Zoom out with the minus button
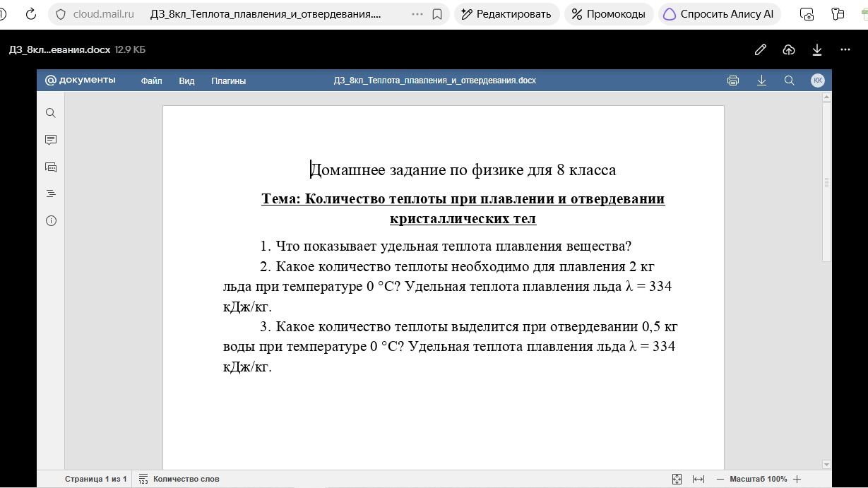868x488 pixels. [720, 479]
